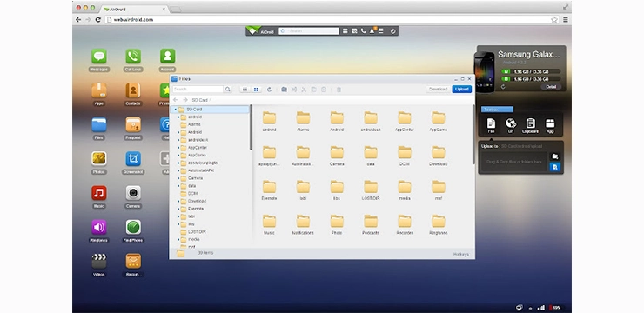Select the Music folder thumbnail
Screen dimensions: 644x313
point(270,225)
